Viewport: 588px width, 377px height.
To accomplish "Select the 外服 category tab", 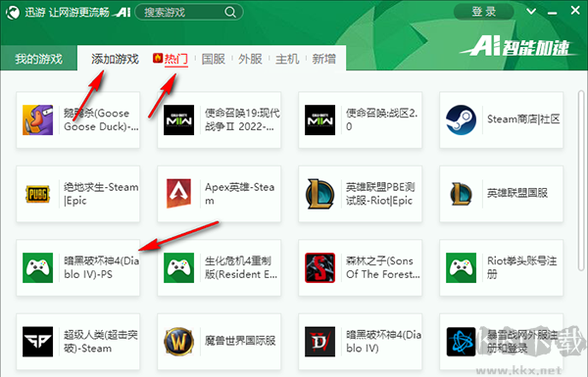I will (250, 59).
